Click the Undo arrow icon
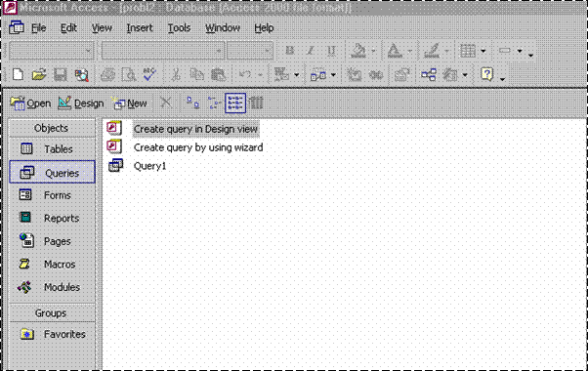588x371 pixels. pyautogui.click(x=245, y=74)
